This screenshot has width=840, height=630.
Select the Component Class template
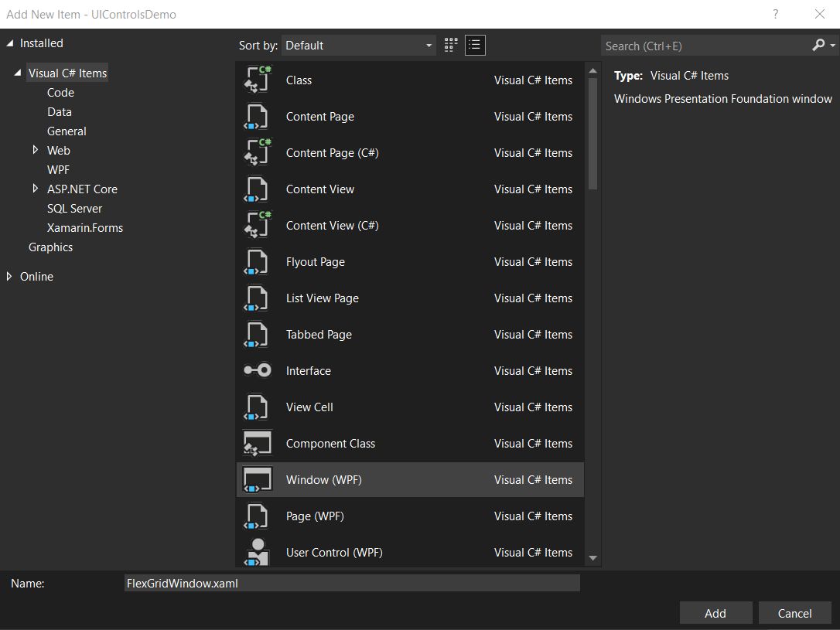point(330,443)
